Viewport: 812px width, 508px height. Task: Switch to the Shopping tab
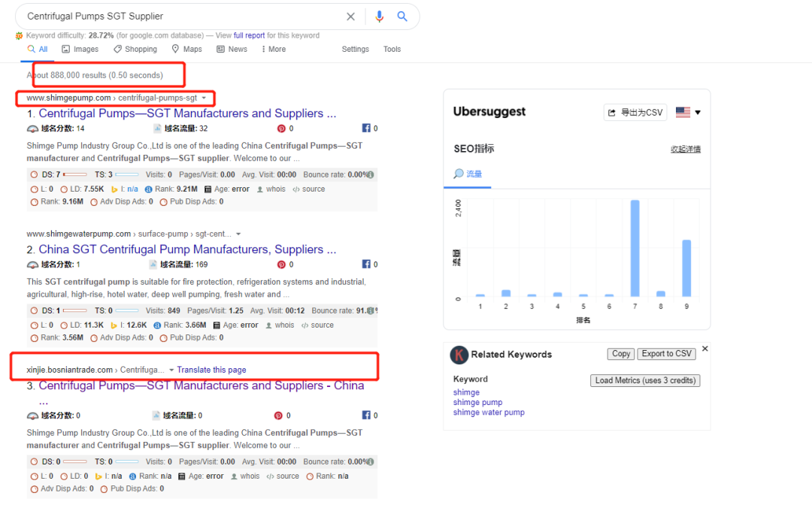click(135, 49)
